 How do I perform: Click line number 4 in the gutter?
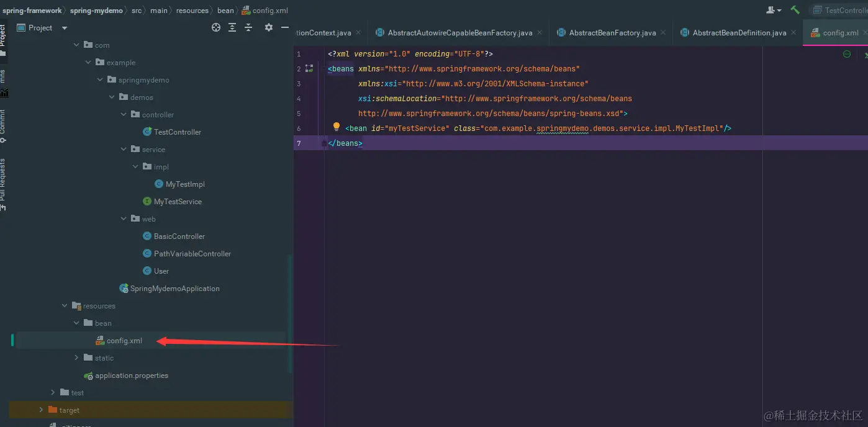click(x=299, y=99)
